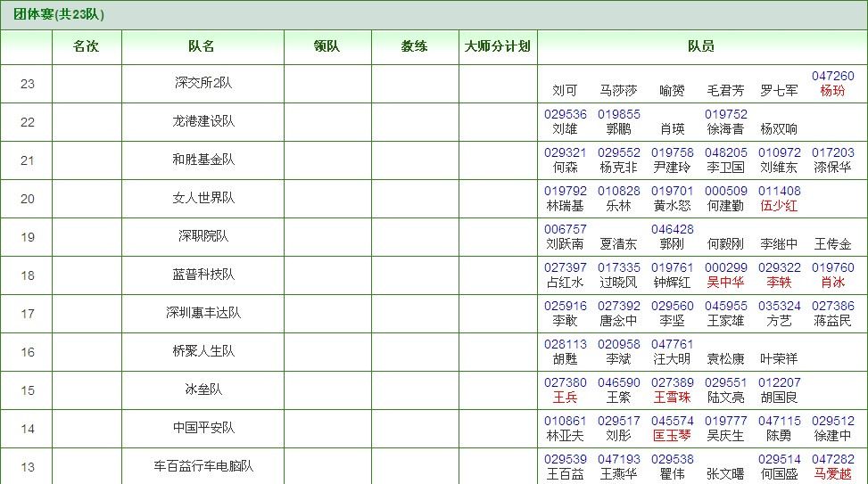Open player ID link 035324

[779, 307]
